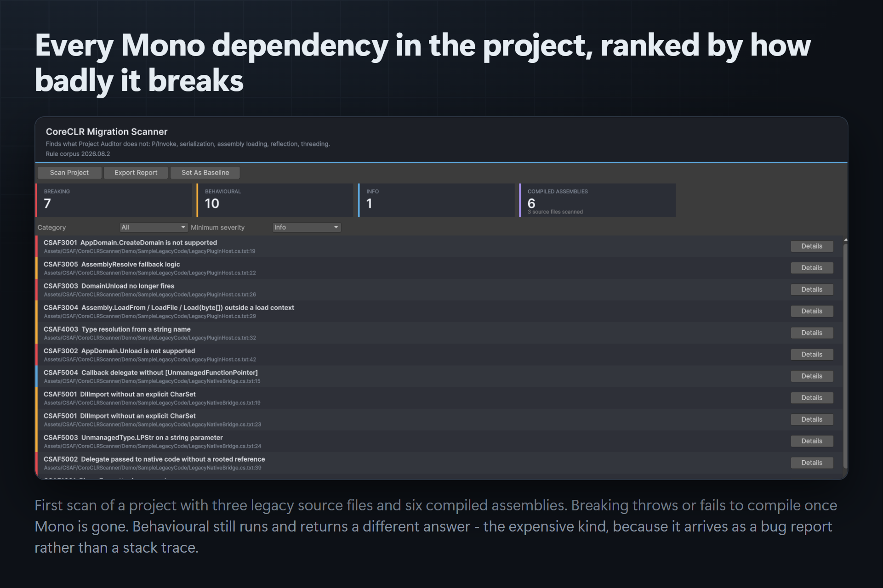
Task: Open Details for CSAF5004 Callback delegate
Action: [x=812, y=376]
